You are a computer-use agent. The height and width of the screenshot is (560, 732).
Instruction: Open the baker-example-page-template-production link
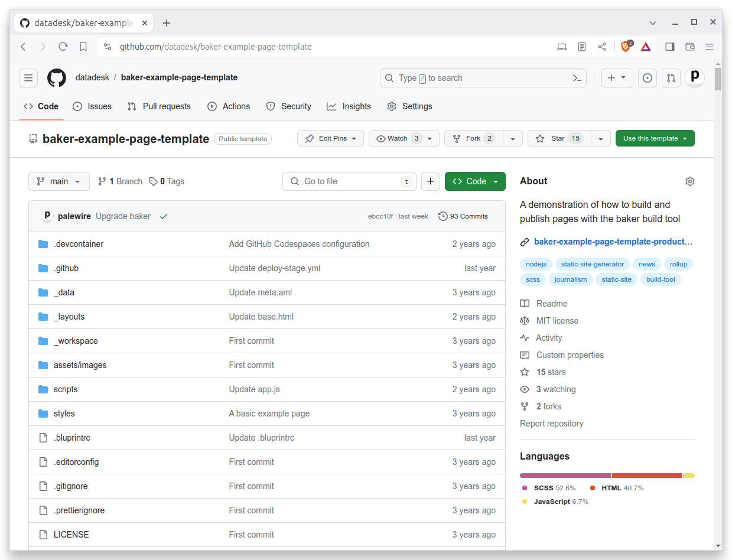[613, 242]
